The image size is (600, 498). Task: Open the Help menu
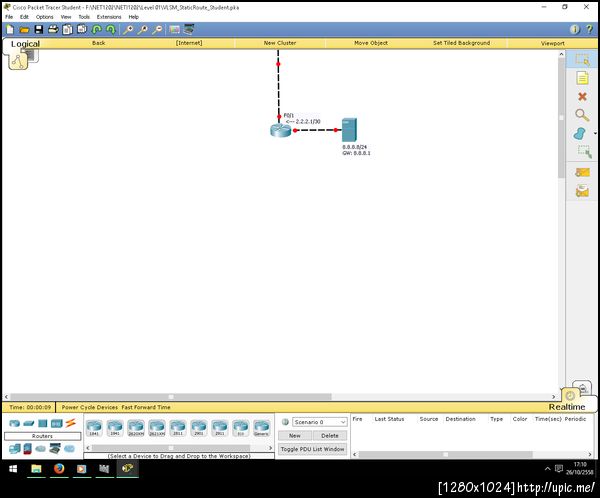click(134, 17)
